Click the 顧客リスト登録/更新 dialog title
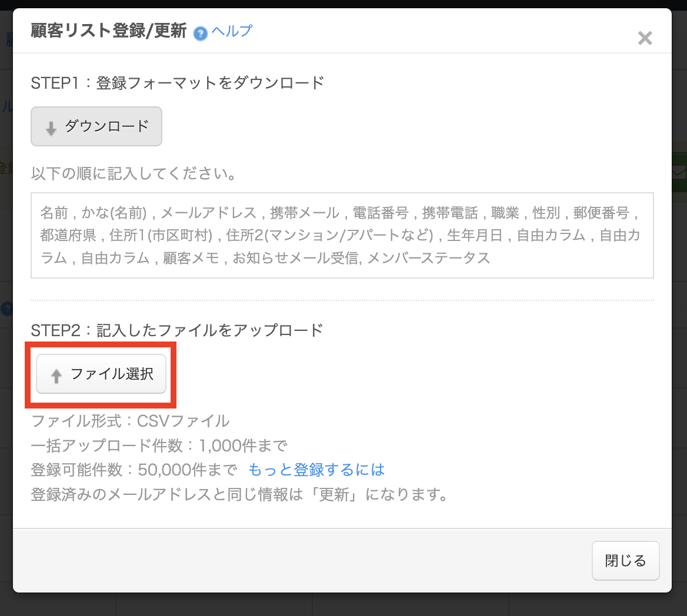The image size is (687, 616). 109,31
